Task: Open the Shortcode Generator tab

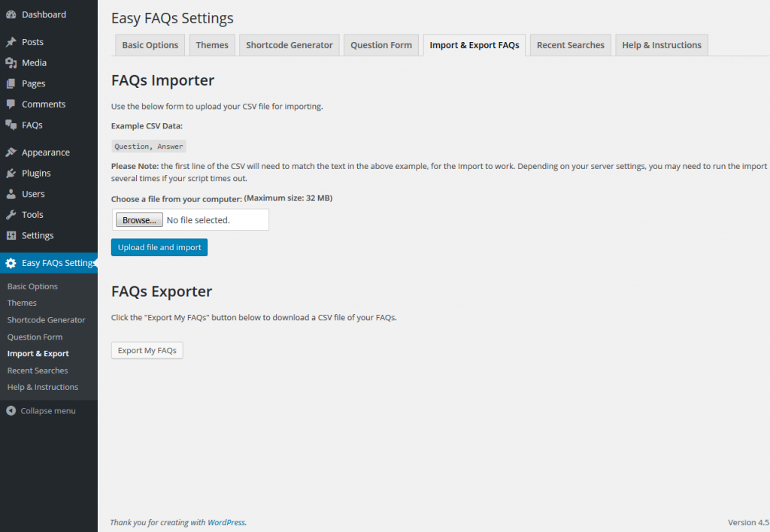Action: 289,45
